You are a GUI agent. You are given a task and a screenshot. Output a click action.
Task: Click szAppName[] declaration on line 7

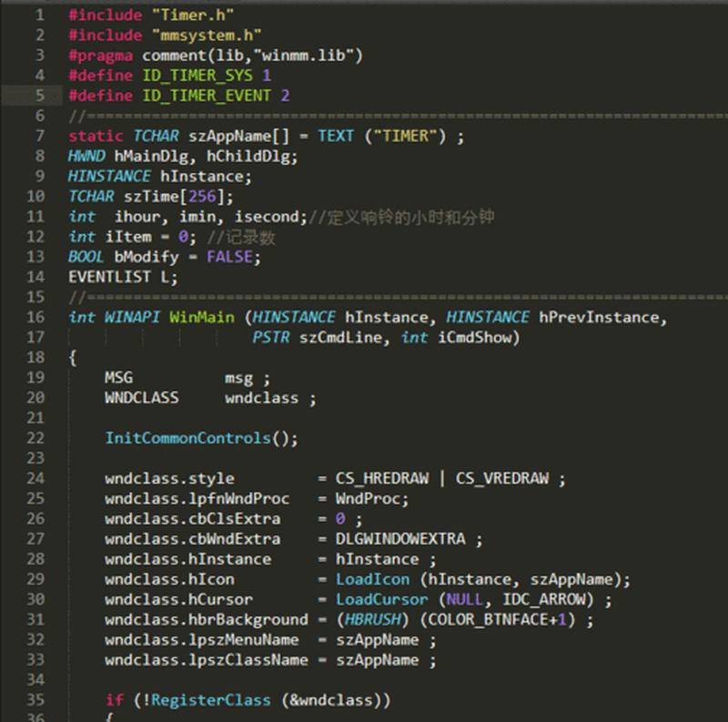coord(238,136)
